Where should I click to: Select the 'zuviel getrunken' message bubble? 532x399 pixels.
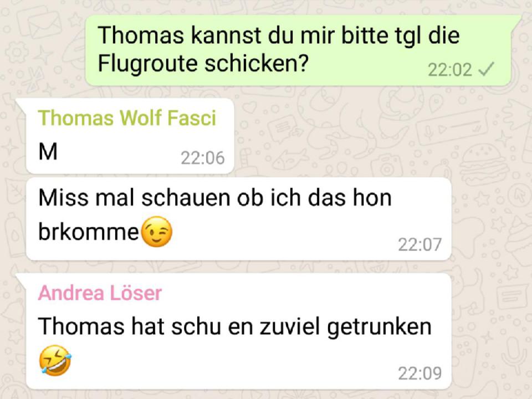pyautogui.click(x=238, y=331)
